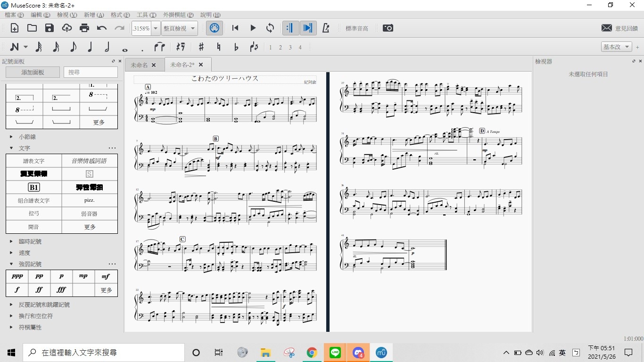Open zoom percentage dropdown
Image resolution: width=644 pixels, height=362 pixels.
(156, 28)
